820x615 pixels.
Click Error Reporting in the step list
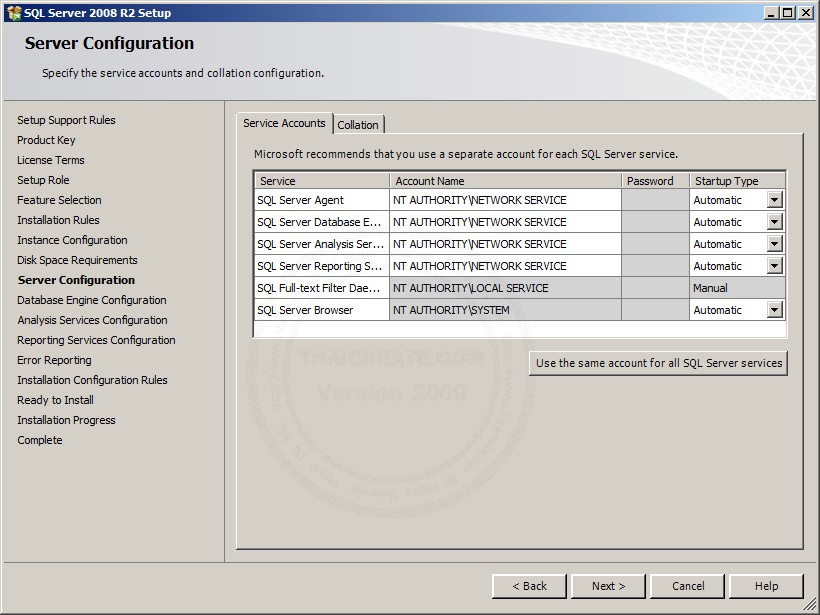tap(54, 360)
